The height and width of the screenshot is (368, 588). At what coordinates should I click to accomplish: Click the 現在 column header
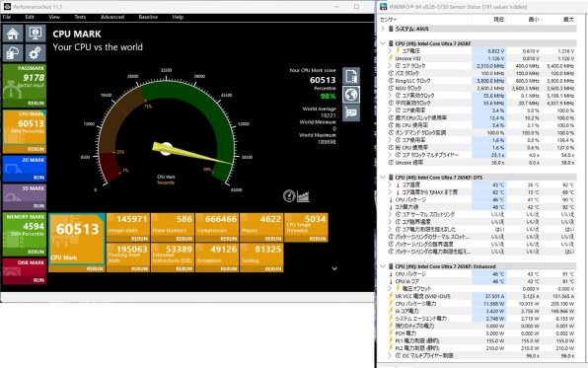coord(499,19)
